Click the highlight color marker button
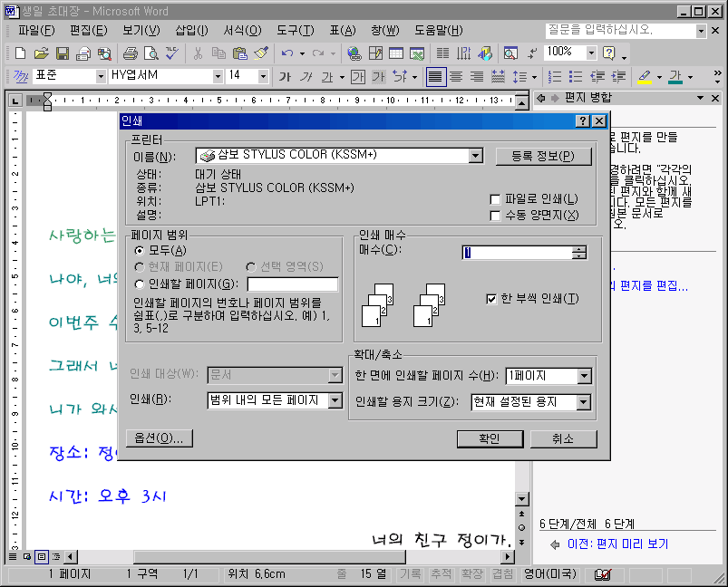This screenshot has height=587, width=728. (x=644, y=76)
